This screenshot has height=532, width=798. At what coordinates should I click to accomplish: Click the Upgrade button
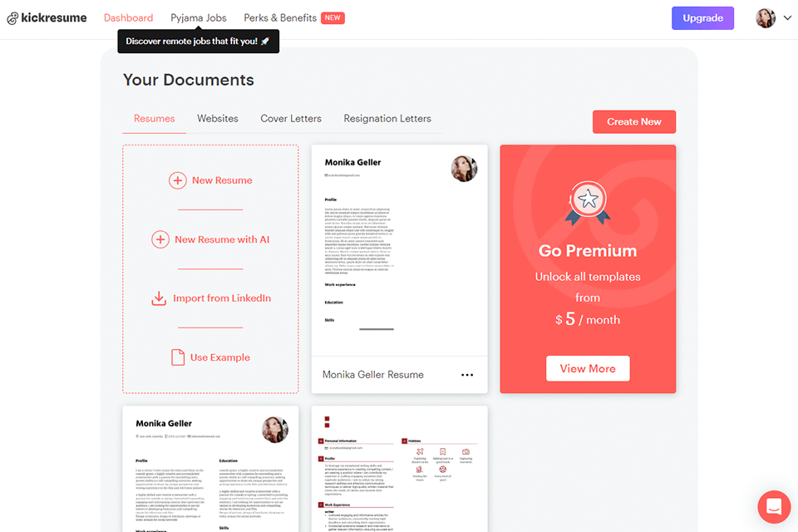click(702, 17)
